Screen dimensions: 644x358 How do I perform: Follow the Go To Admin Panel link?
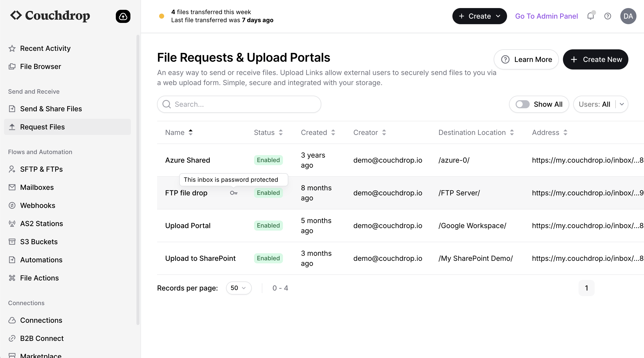point(546,16)
